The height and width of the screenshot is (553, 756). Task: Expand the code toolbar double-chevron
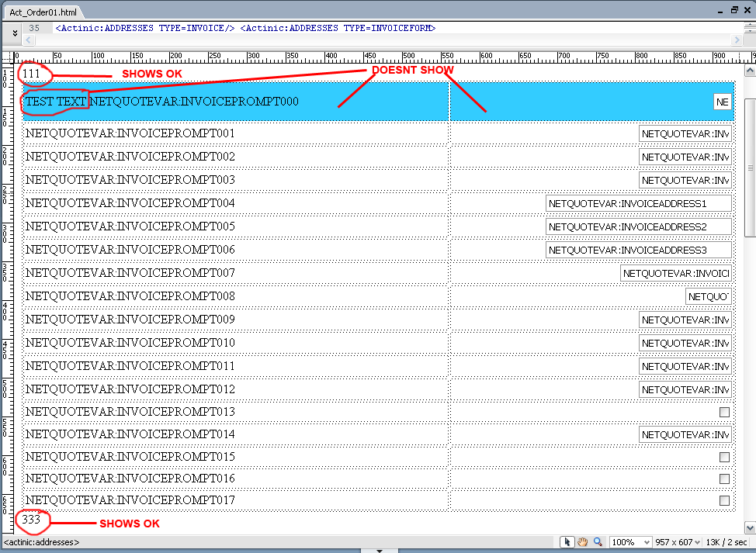coord(15,33)
